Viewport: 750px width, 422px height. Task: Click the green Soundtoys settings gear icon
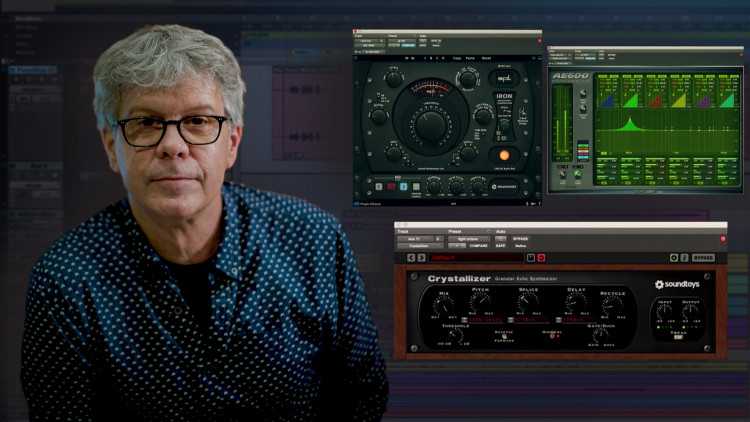[x=674, y=258]
